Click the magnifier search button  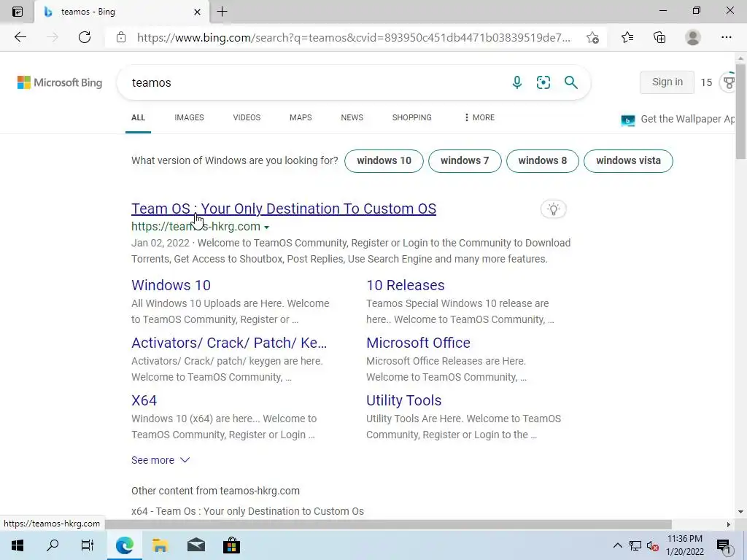[570, 82]
